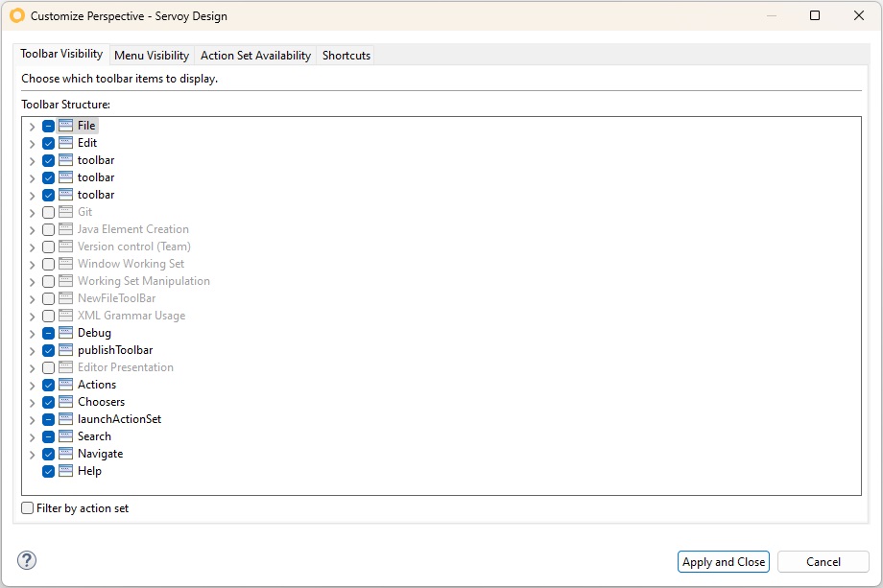Viewport: 883px width, 588px height.
Task: Expand the Actions tree node
Action: pyautogui.click(x=32, y=385)
